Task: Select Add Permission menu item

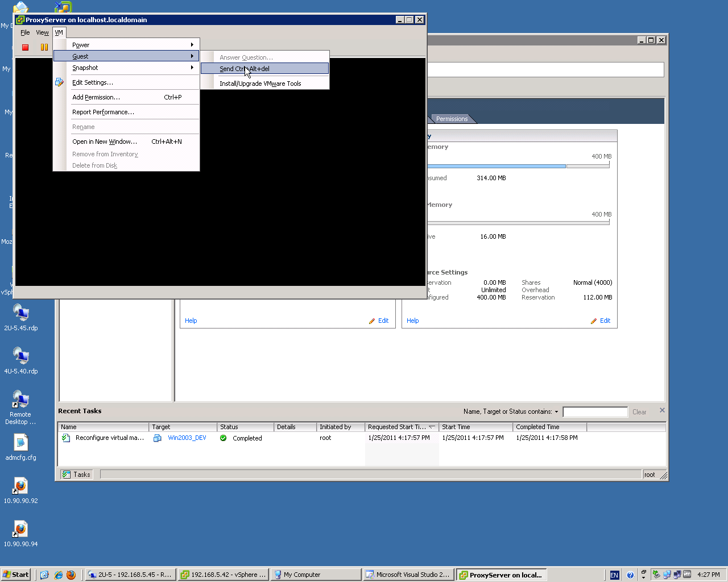Action: click(x=126, y=97)
